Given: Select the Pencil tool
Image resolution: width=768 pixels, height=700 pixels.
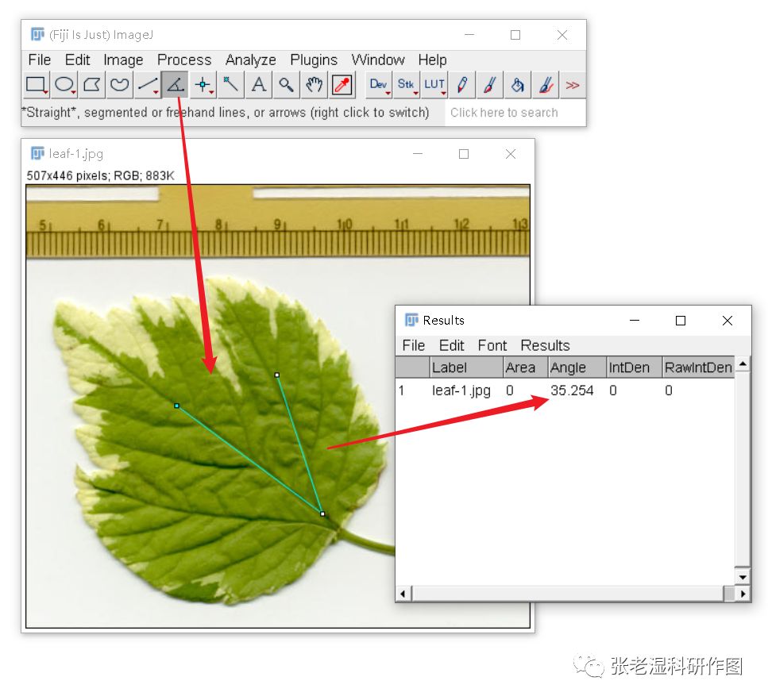Looking at the screenshot, I should pyautogui.click(x=462, y=85).
